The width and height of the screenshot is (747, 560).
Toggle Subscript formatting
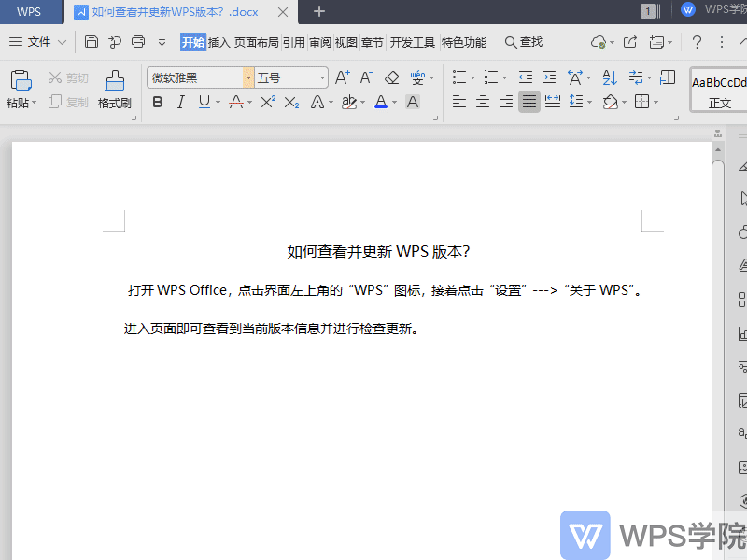point(291,103)
